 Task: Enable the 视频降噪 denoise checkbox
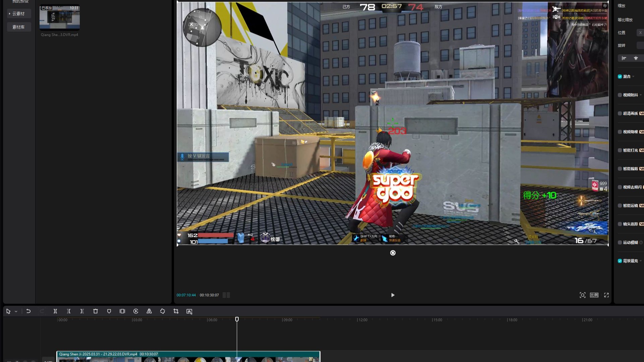click(620, 132)
